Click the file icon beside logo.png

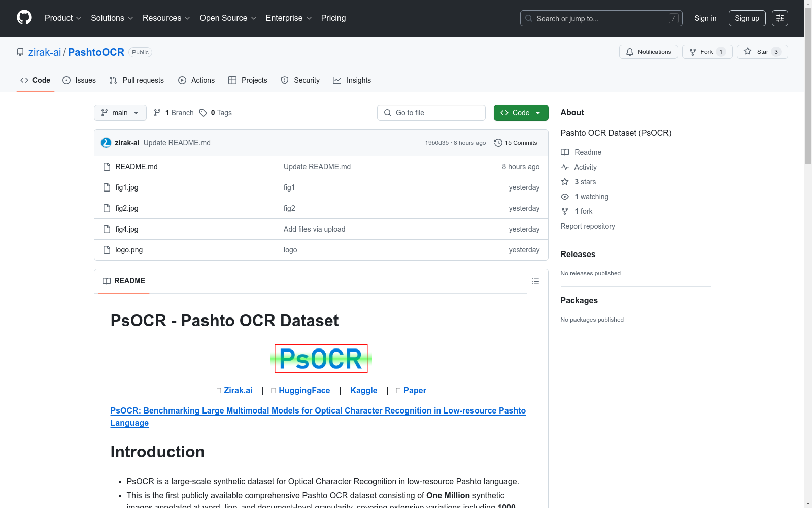(107, 250)
